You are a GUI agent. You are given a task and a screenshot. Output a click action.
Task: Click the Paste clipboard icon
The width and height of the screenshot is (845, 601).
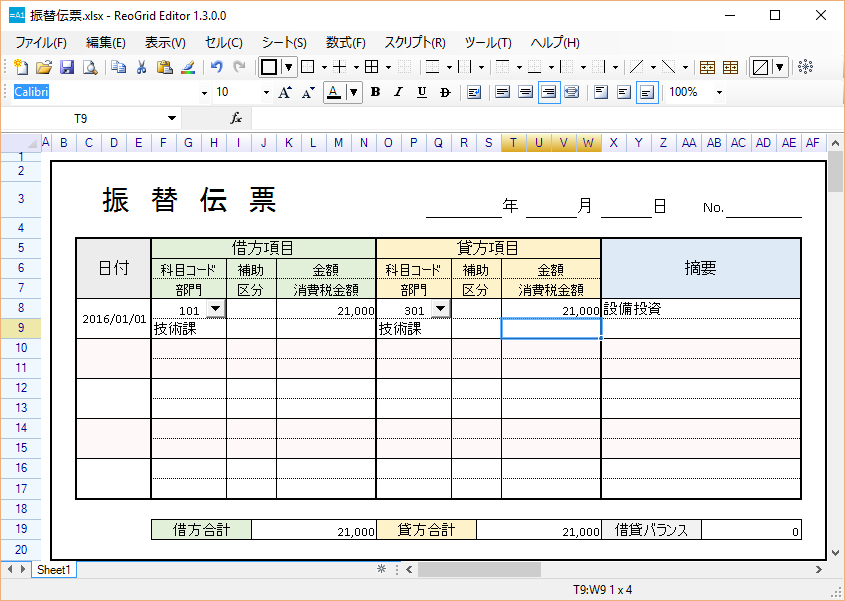click(x=164, y=67)
